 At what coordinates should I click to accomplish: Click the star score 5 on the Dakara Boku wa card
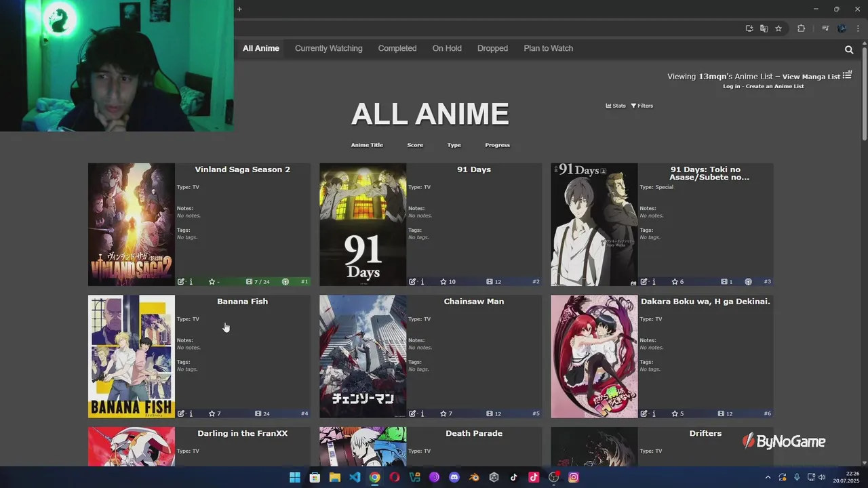coord(677,413)
